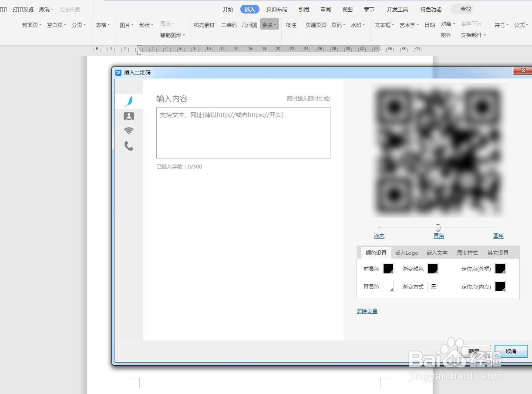Image resolution: width=532 pixels, height=394 pixels.
Task: Expand the 艺术字 word art dropdown
Action: [409, 25]
